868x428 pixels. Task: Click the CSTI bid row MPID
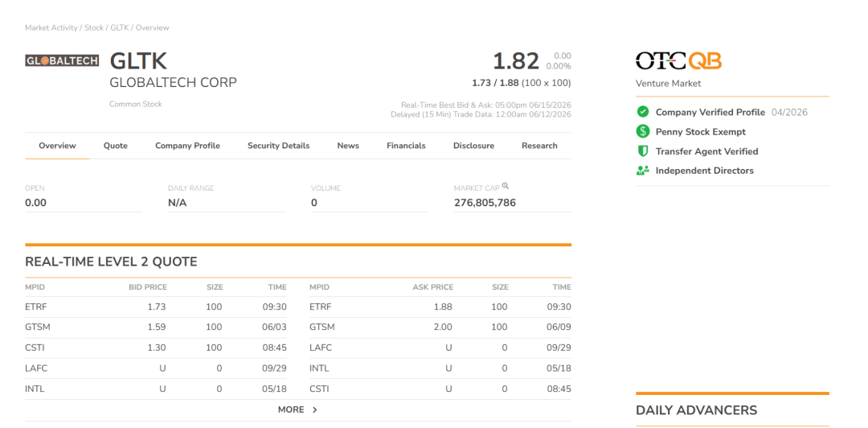pyautogui.click(x=35, y=348)
